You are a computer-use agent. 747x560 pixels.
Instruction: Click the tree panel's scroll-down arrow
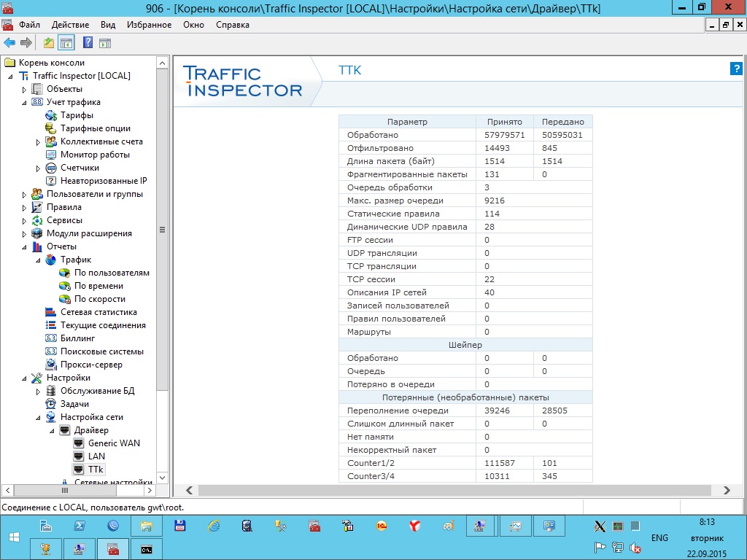coord(162,478)
